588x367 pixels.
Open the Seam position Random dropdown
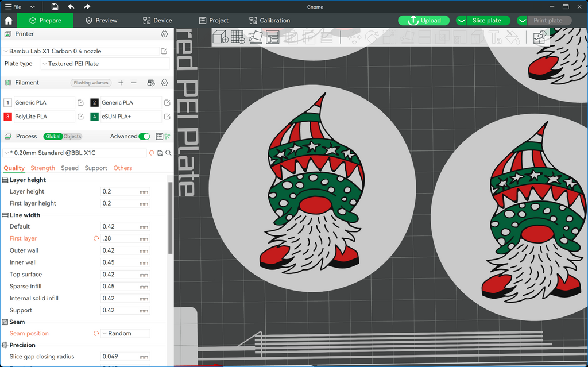click(125, 333)
